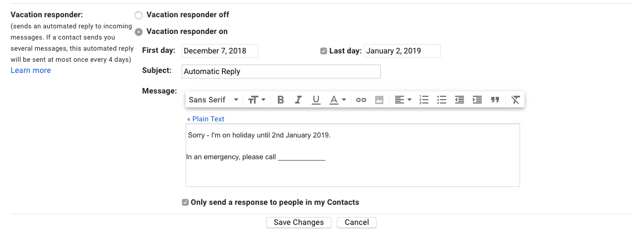Screen dimensions: 644x236
Task: Decrease the indent of the text
Action: click(x=460, y=100)
